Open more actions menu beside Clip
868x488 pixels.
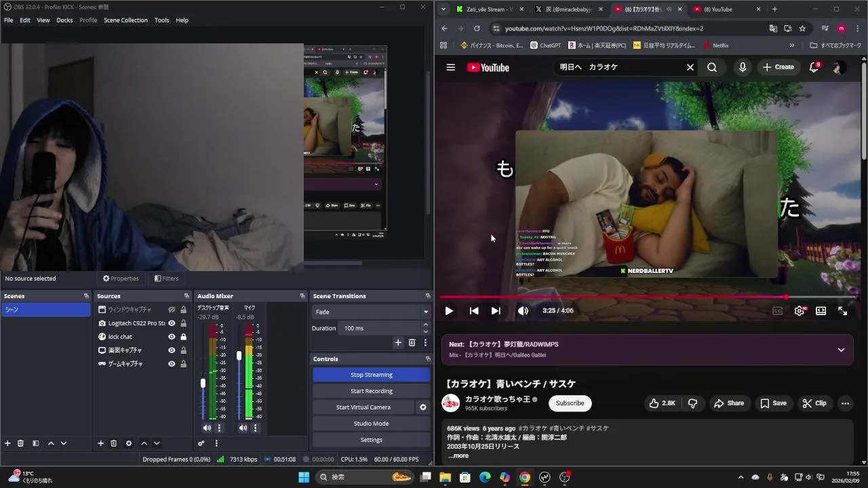point(845,403)
